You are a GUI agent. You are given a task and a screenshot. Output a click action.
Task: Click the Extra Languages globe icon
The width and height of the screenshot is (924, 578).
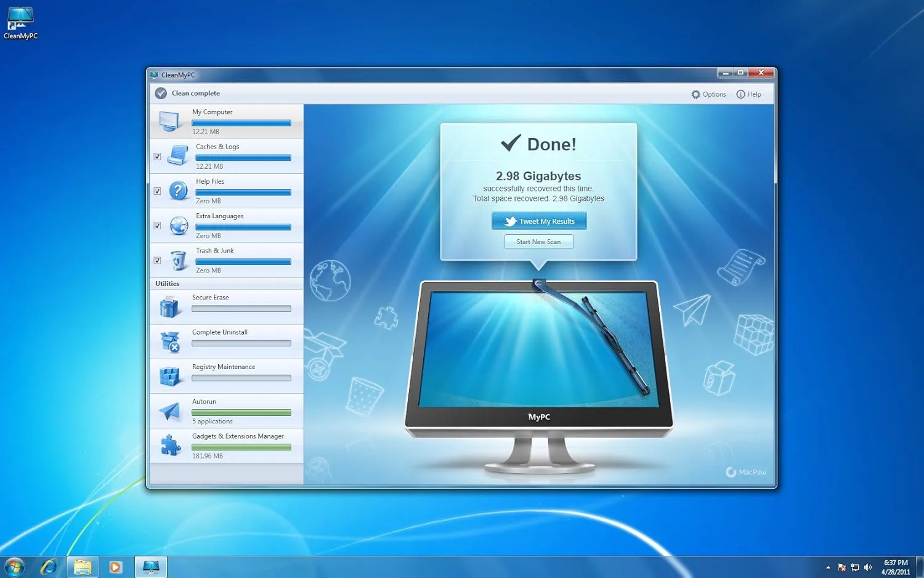[179, 226]
